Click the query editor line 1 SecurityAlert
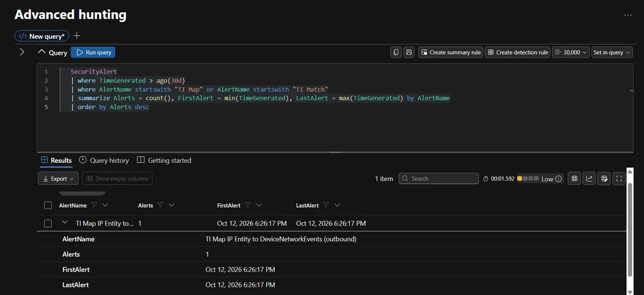 (x=93, y=71)
